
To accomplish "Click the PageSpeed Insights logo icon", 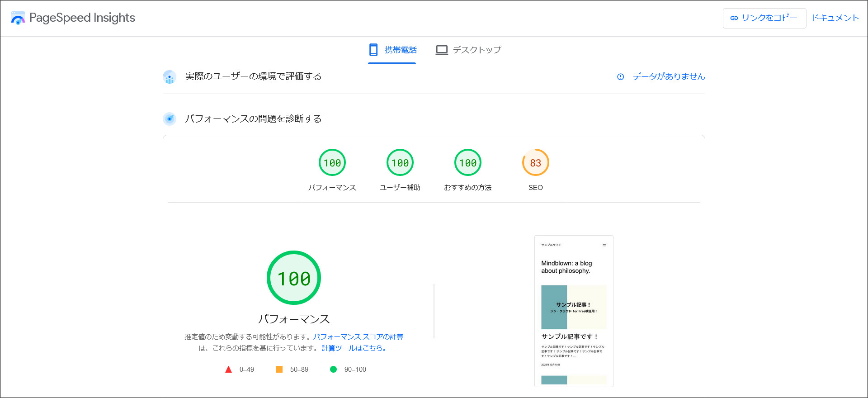I will tap(18, 18).
